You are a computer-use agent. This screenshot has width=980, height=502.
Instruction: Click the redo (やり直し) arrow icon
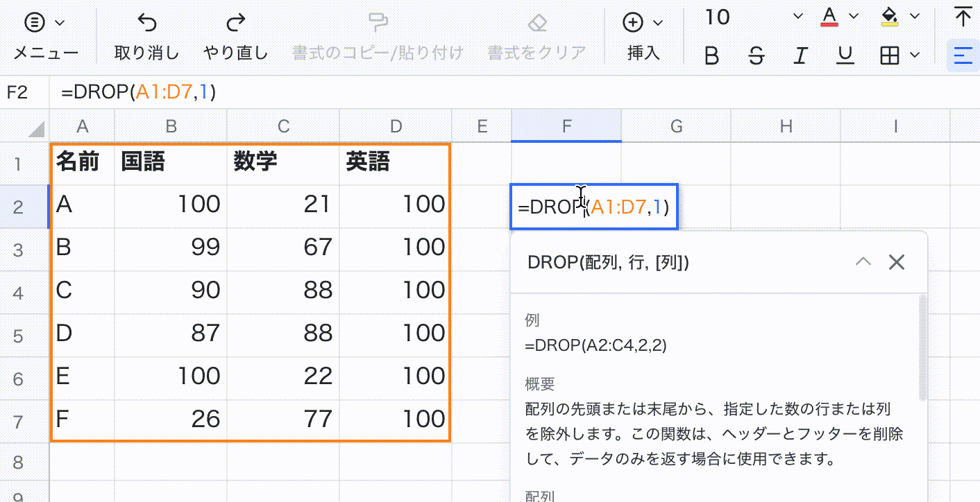(x=236, y=23)
